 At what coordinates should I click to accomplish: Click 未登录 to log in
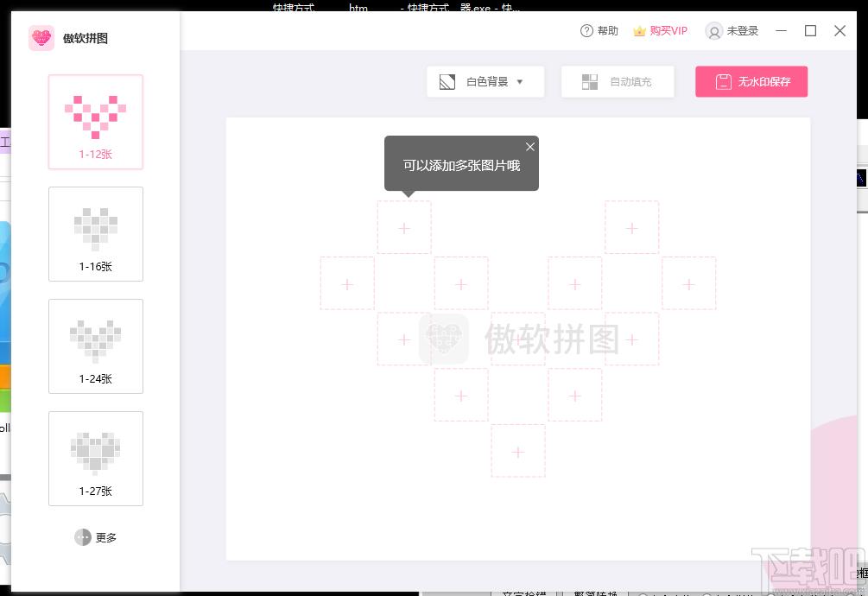(x=732, y=31)
